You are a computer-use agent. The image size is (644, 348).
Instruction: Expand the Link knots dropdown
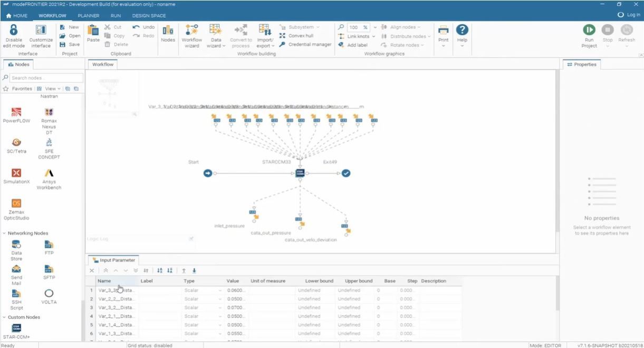[x=373, y=36]
